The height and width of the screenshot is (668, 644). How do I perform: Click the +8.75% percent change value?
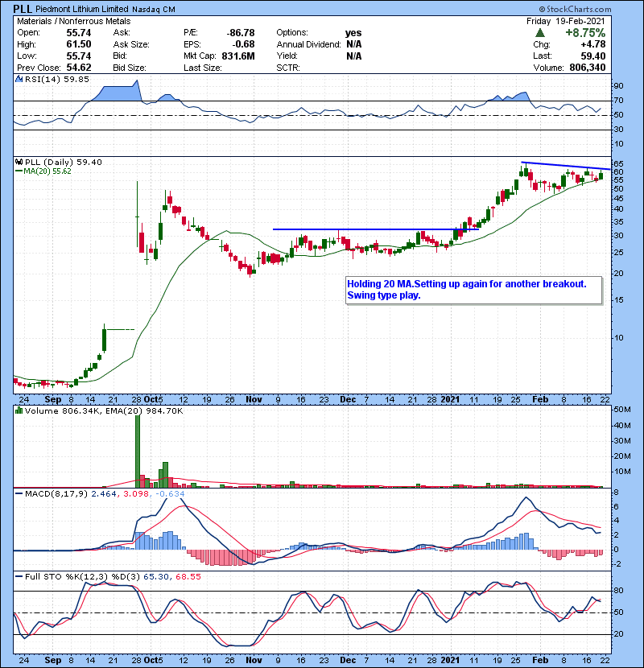point(585,33)
